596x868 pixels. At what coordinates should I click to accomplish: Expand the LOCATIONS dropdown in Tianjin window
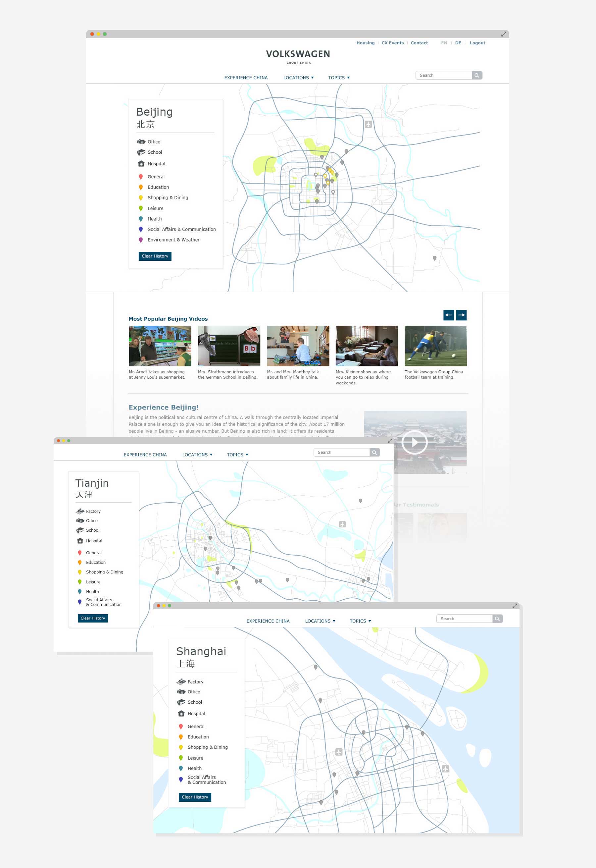[197, 455]
